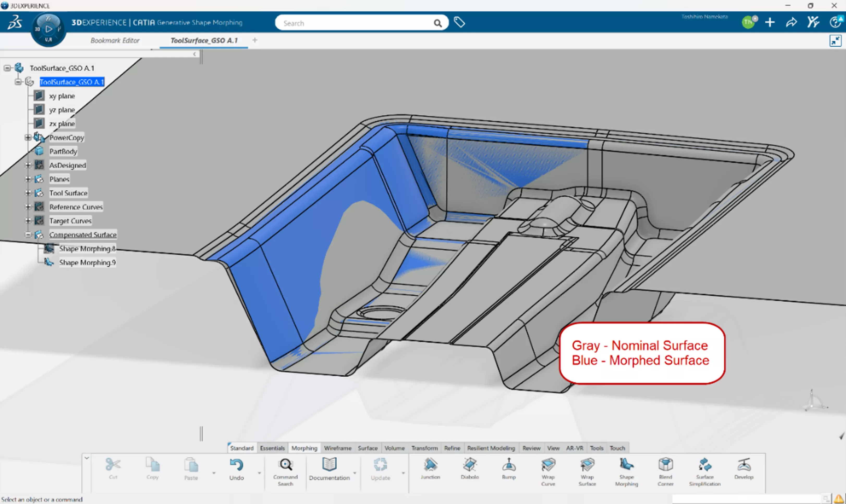This screenshot has height=504, width=846.
Task: Select the Wrap Surface tool
Action: coord(587,465)
